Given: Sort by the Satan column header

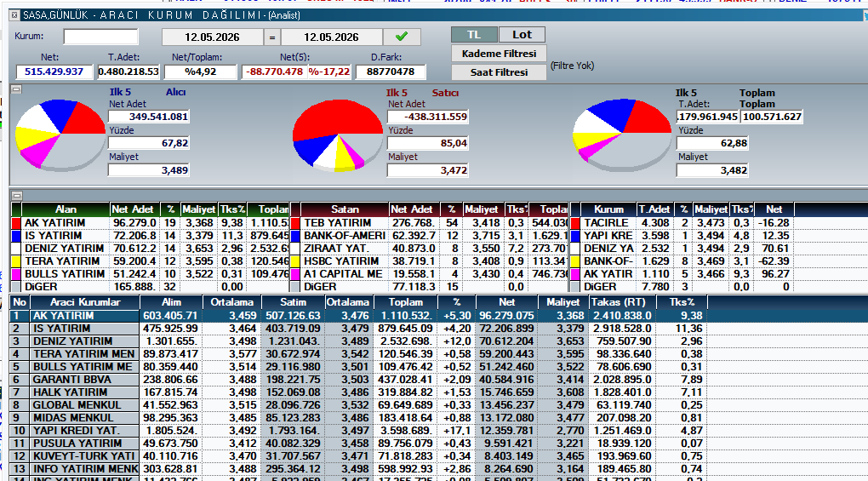Looking at the screenshot, I should tap(345, 209).
